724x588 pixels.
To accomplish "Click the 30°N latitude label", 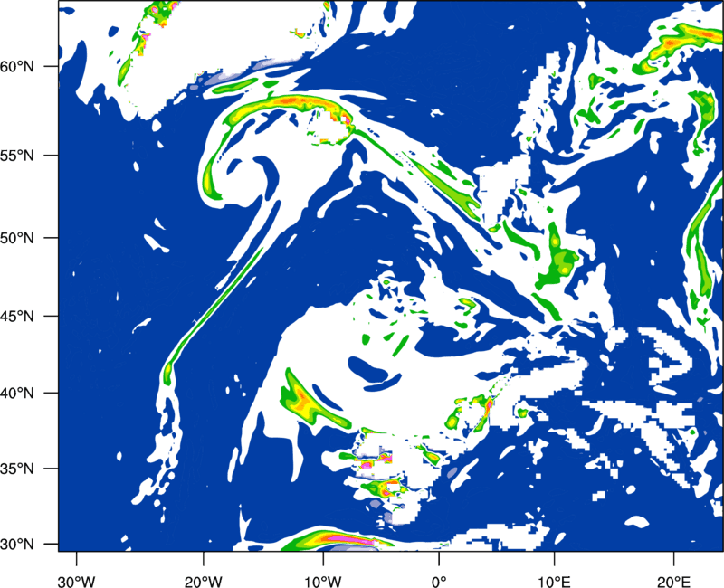I will tap(17, 545).
